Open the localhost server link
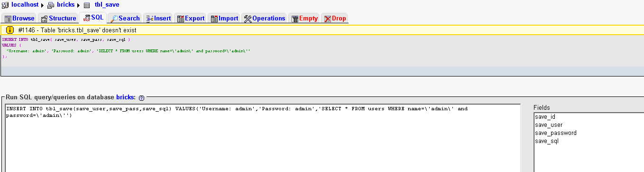 25,5
